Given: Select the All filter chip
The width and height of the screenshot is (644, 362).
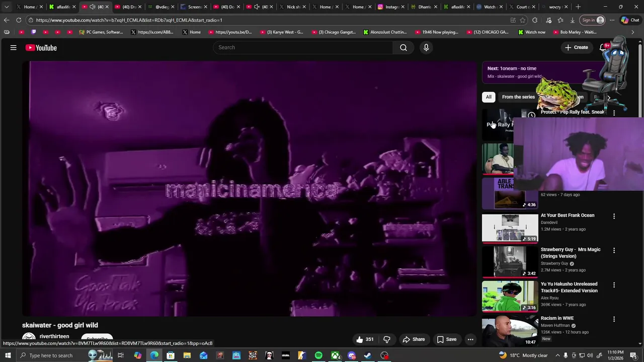Looking at the screenshot, I should [x=489, y=97].
